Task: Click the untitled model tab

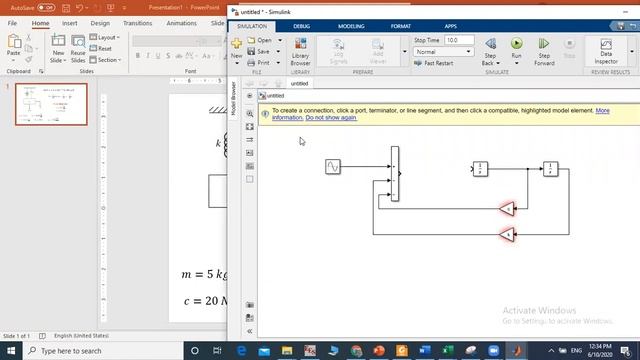Action: point(300,83)
